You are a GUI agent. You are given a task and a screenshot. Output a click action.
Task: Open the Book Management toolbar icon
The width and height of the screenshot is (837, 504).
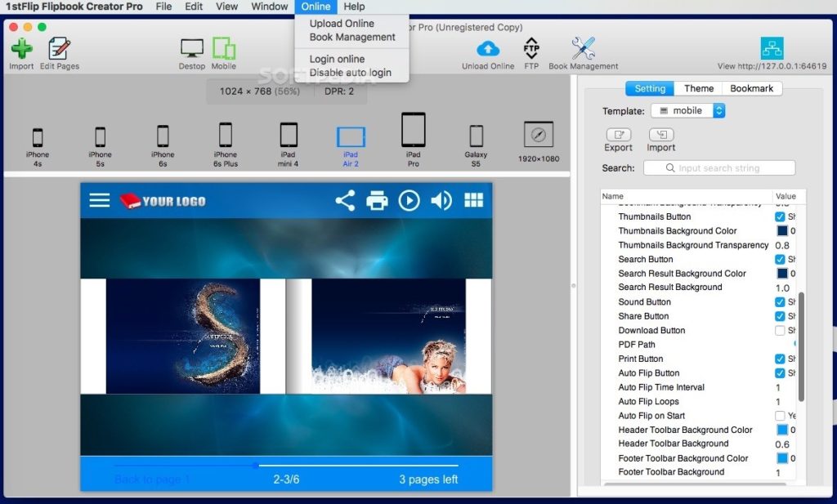point(583,48)
